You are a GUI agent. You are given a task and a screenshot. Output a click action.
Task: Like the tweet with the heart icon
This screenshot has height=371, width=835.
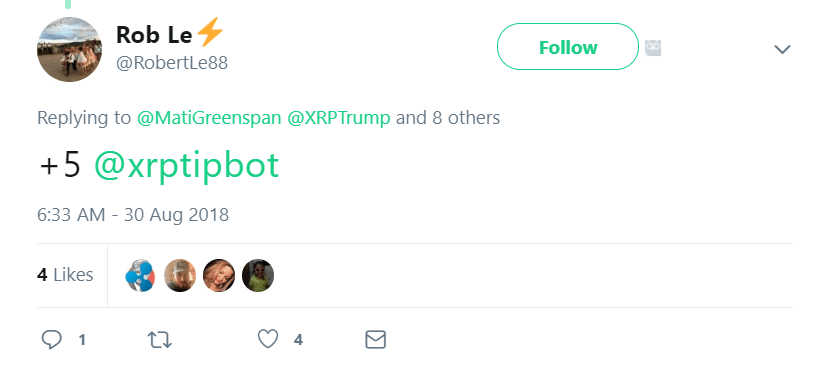(268, 340)
